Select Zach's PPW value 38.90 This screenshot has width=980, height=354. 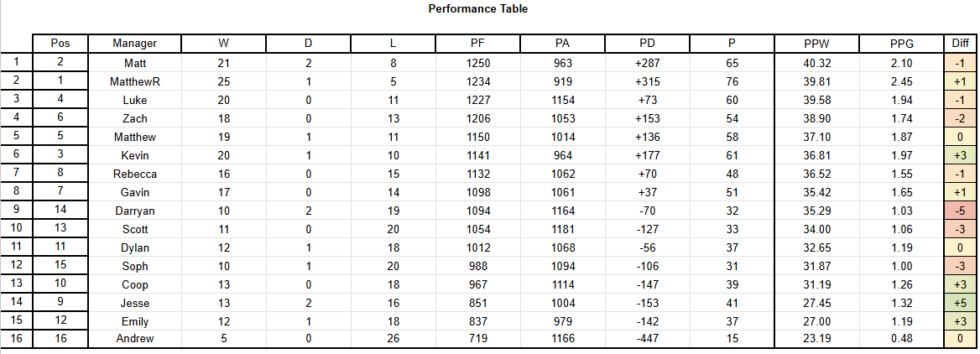pyautogui.click(x=817, y=118)
